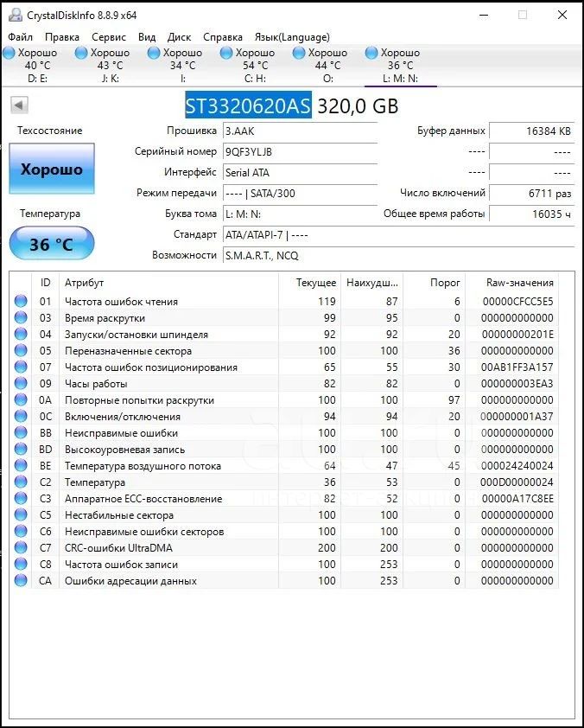Click status orb for Частота ошибок позиционирования row
The image size is (584, 728).
[x=21, y=367]
